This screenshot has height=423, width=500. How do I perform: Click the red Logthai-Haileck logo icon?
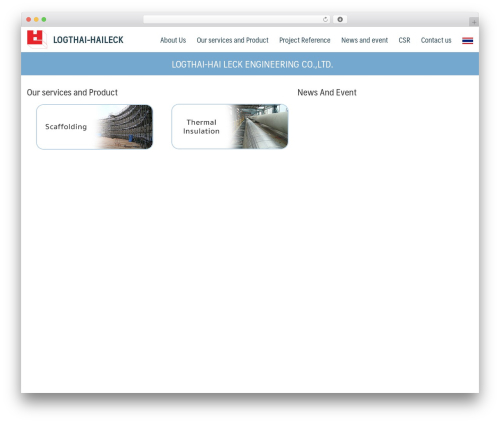coord(37,39)
